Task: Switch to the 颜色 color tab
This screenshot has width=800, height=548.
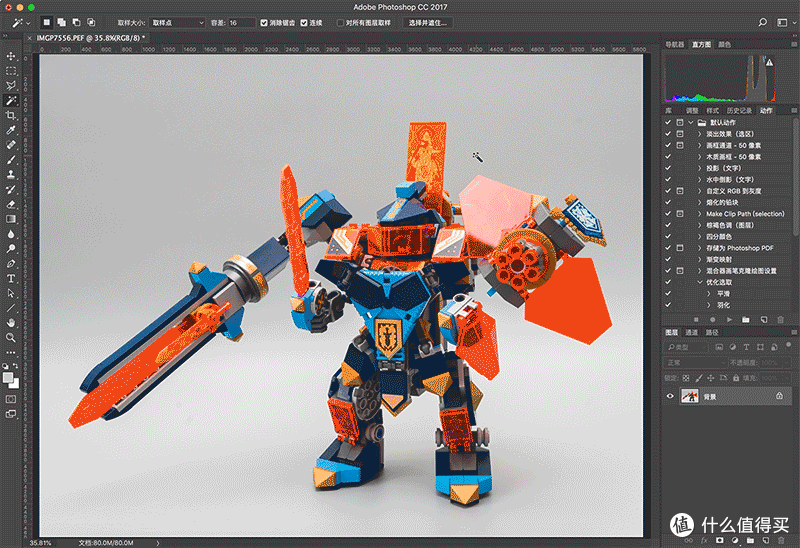Action: point(724,44)
